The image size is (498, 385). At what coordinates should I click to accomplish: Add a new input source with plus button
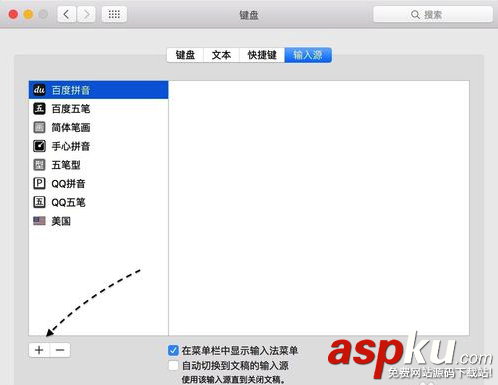(x=39, y=350)
